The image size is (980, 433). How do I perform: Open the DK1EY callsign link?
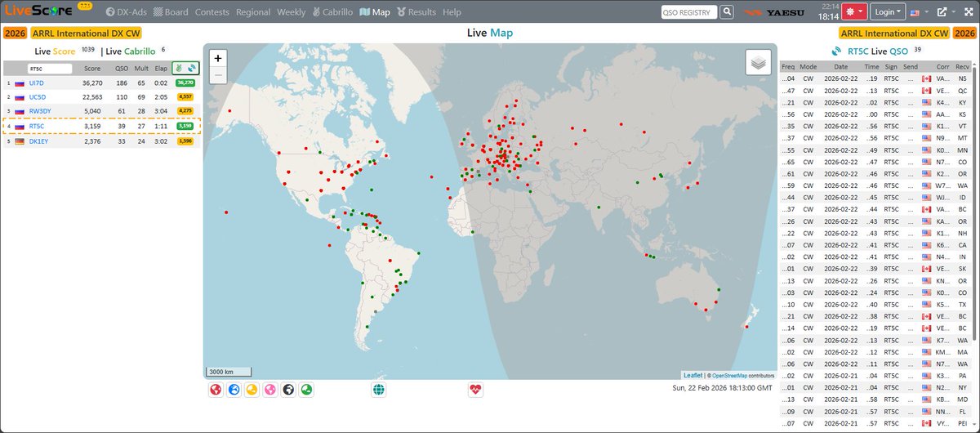[x=38, y=141]
